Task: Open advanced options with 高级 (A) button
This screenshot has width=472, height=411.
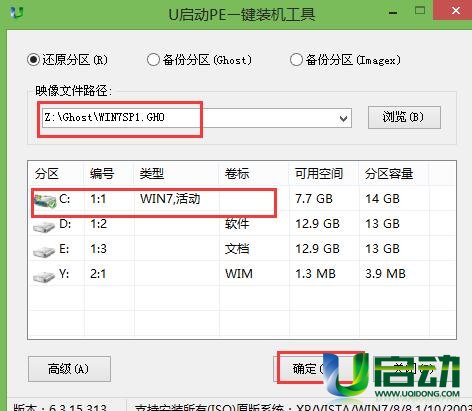Action: tap(69, 369)
